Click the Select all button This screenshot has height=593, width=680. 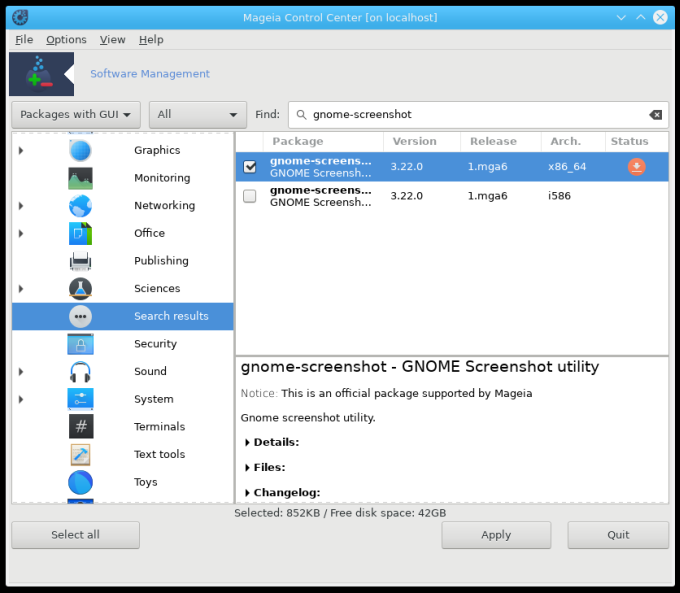(75, 535)
